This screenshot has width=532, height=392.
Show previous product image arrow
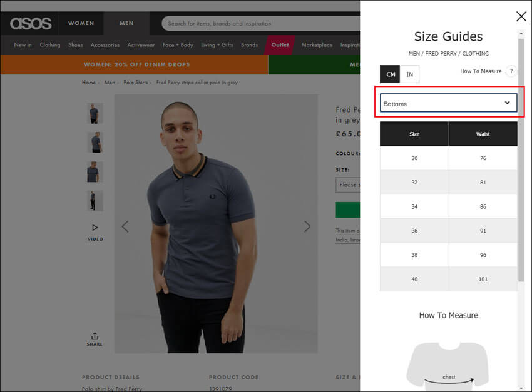coord(125,226)
